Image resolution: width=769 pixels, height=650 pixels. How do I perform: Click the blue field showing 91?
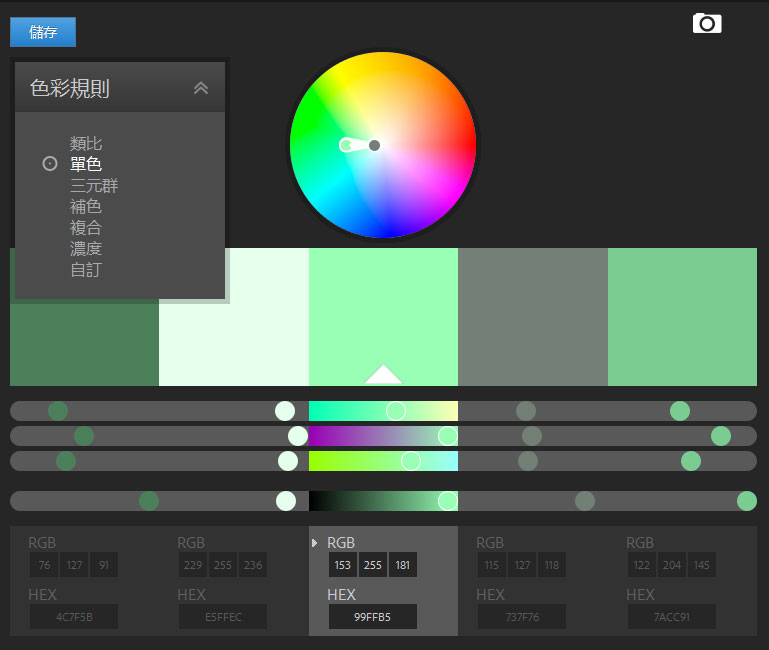click(104, 565)
